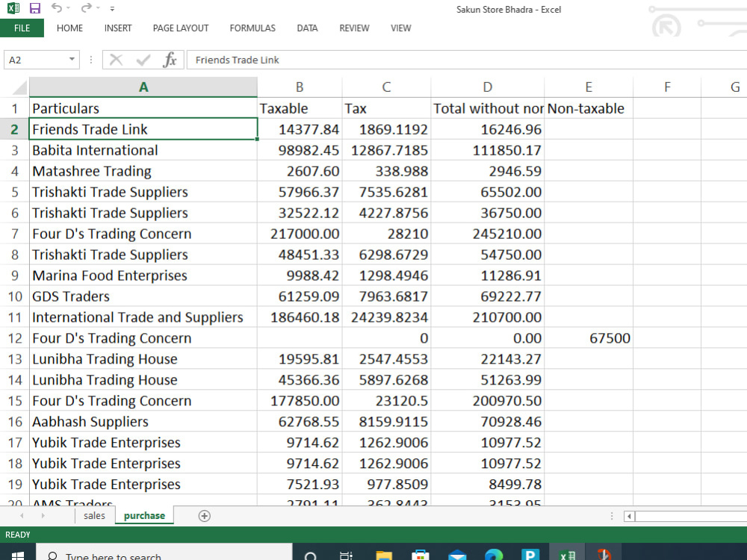
Task: Click the formula bar text field
Action: 466,60
